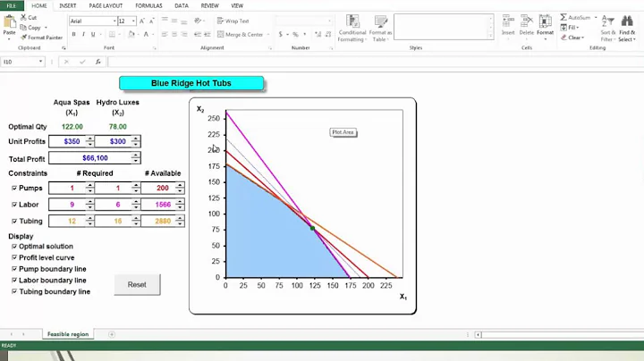Viewport: 644px width, 361px height.
Task: Adjust Hydro Luxes unit profit spinner
Action: click(136, 141)
